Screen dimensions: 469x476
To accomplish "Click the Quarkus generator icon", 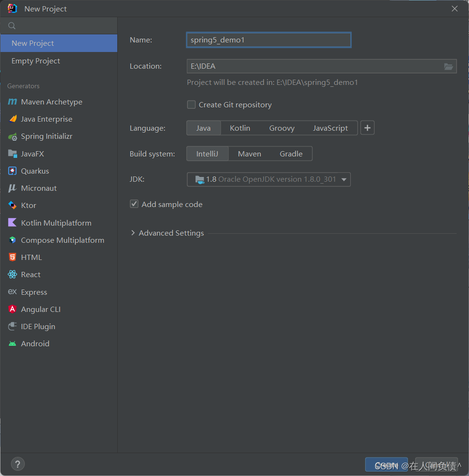I will pyautogui.click(x=12, y=171).
